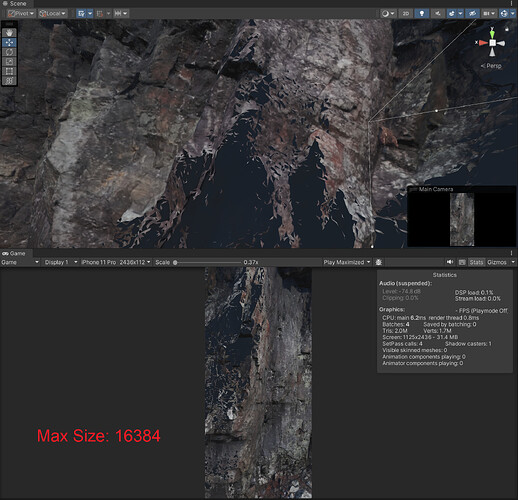The image size is (518, 500).
Task: Toggle scene lighting bulb icon
Action: click(422, 13)
